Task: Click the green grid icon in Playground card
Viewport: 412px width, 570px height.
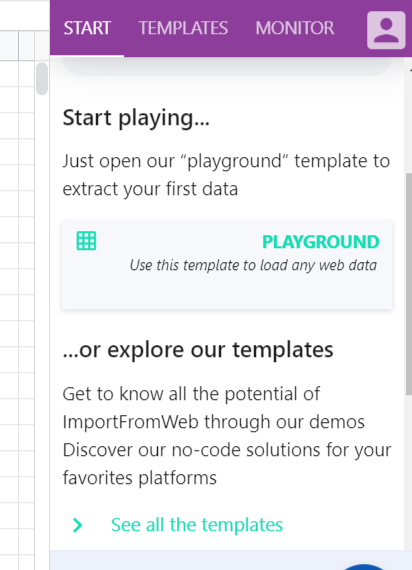Action: click(86, 241)
